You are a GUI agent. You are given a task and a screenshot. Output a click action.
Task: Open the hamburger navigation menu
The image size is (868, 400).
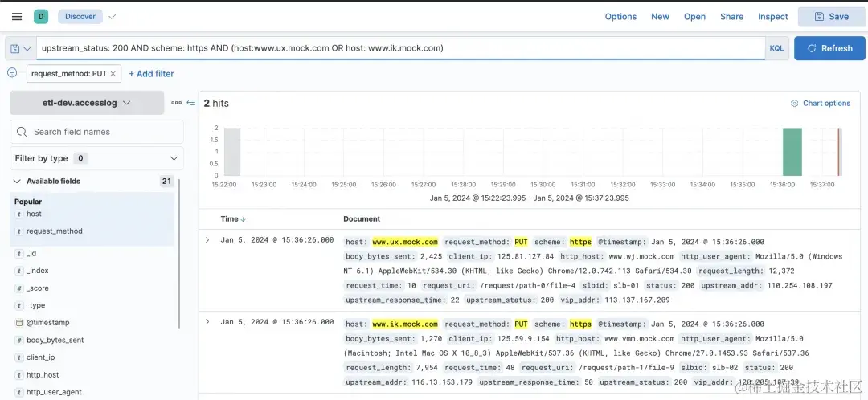tap(17, 17)
